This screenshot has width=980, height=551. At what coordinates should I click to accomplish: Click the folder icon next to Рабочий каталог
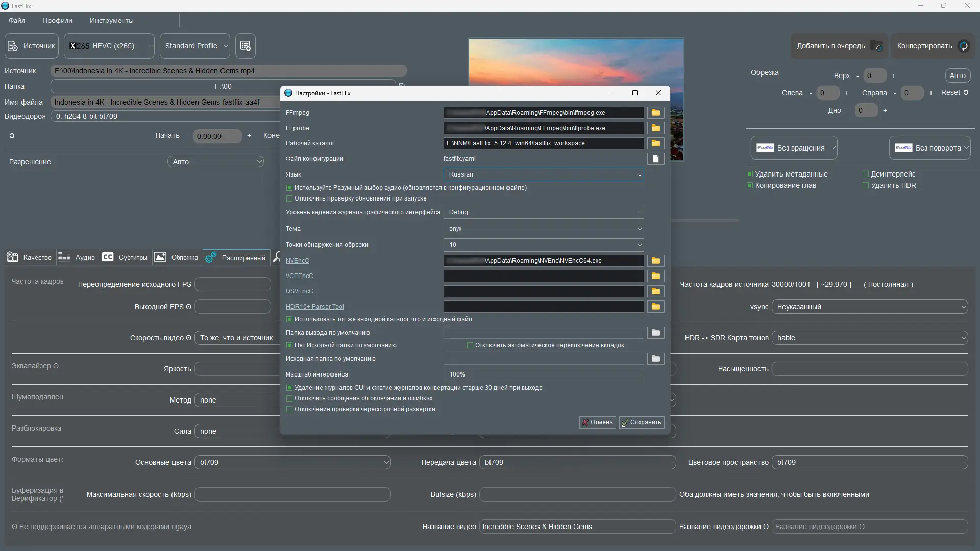pos(655,143)
